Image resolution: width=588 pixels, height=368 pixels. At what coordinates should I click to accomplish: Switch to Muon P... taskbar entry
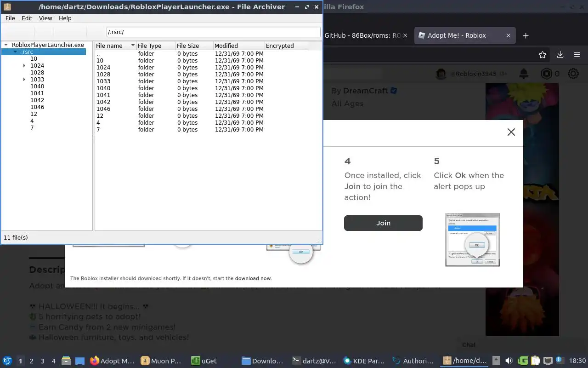click(162, 361)
